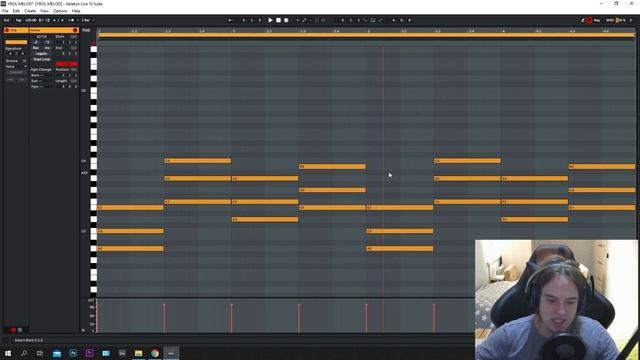Show Notes box toggle beside clip toggle
This screenshot has height=360, width=640.
20,330
